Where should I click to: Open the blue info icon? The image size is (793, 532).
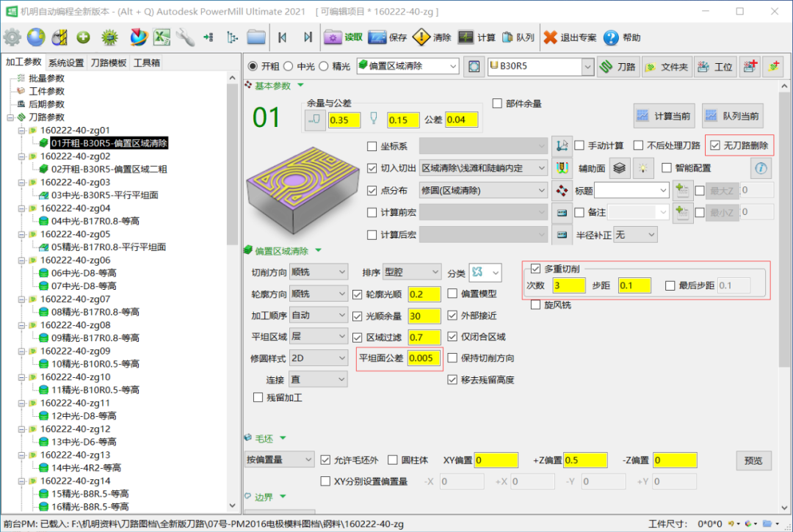point(761,168)
